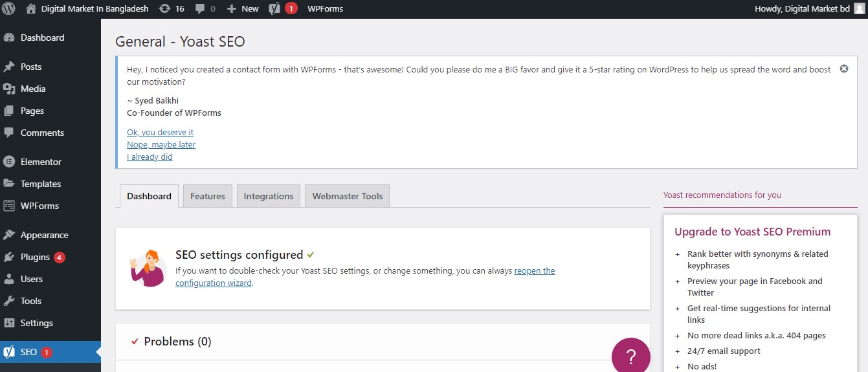Click 'Ok, you deserve it' link
868x372 pixels.
pos(160,133)
